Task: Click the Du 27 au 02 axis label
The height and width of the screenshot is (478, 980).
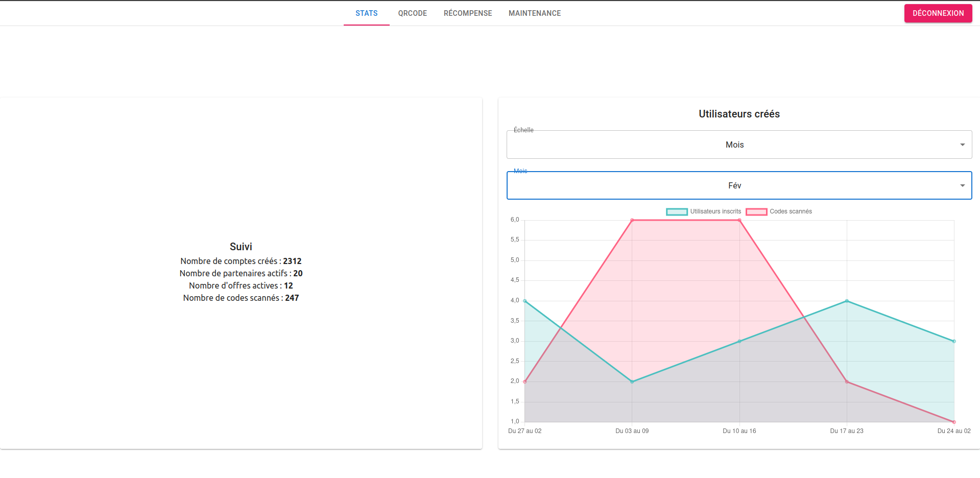Action: coord(524,431)
